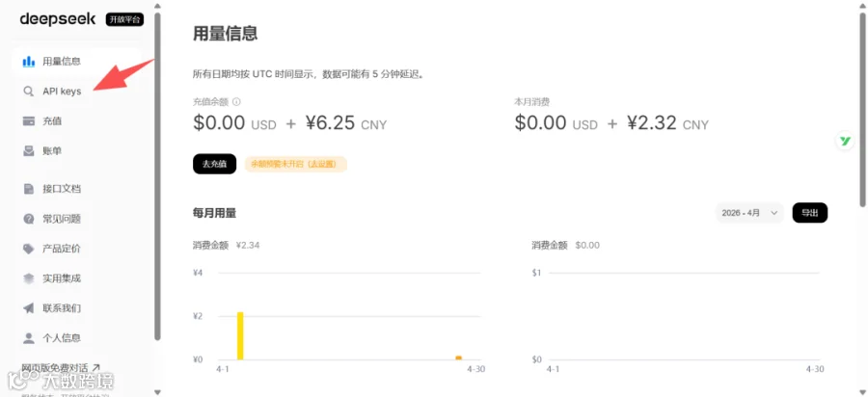Screen dimensions: 868x397
Task: Click the 产品定价 price tag icon
Action: 28,249
